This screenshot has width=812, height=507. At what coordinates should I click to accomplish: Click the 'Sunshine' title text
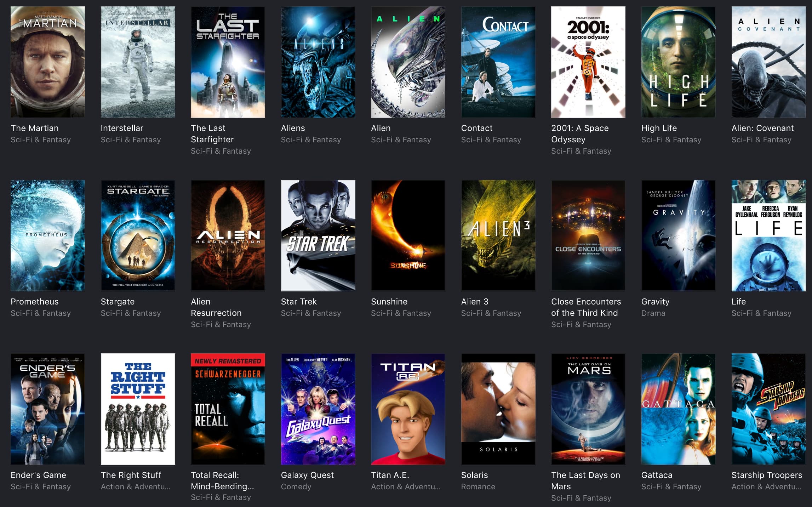pyautogui.click(x=389, y=302)
